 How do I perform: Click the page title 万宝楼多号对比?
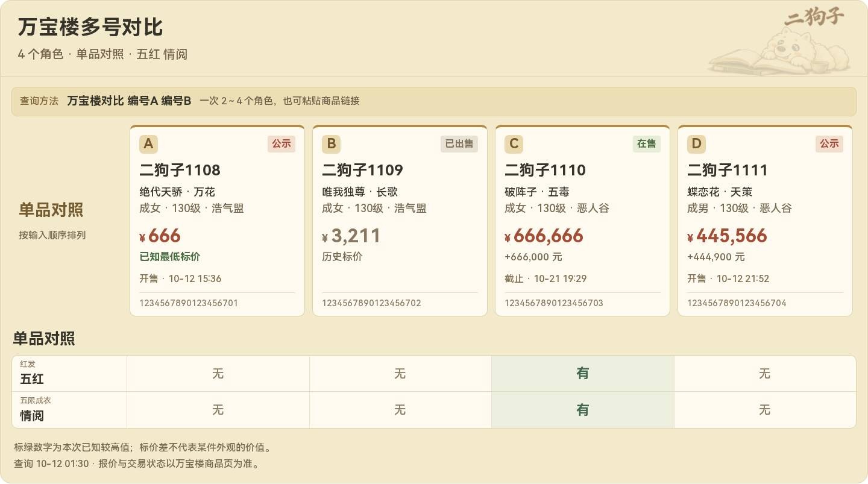(90, 28)
